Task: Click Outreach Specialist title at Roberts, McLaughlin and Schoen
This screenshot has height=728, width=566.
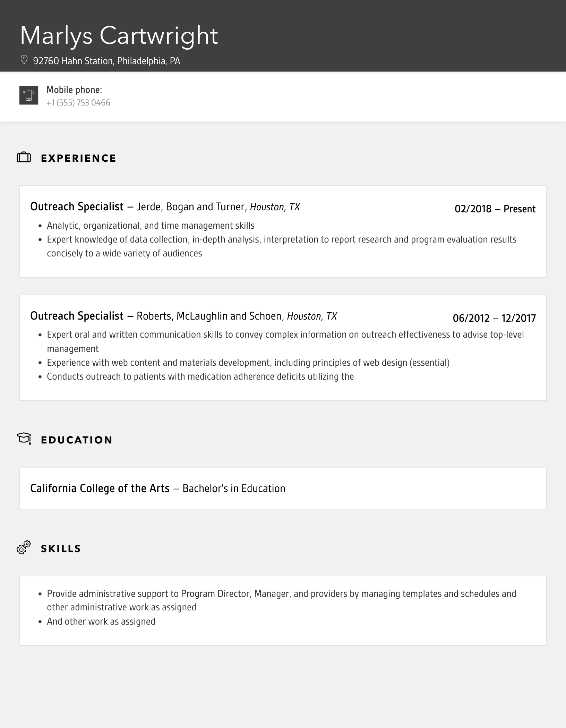Action: (77, 316)
